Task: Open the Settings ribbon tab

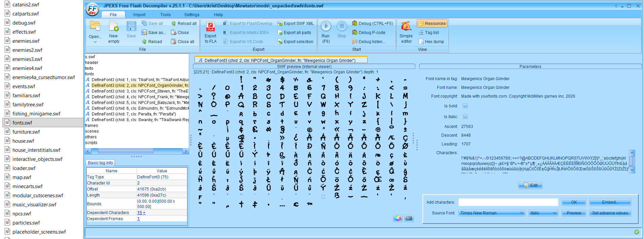Action: coord(192,15)
